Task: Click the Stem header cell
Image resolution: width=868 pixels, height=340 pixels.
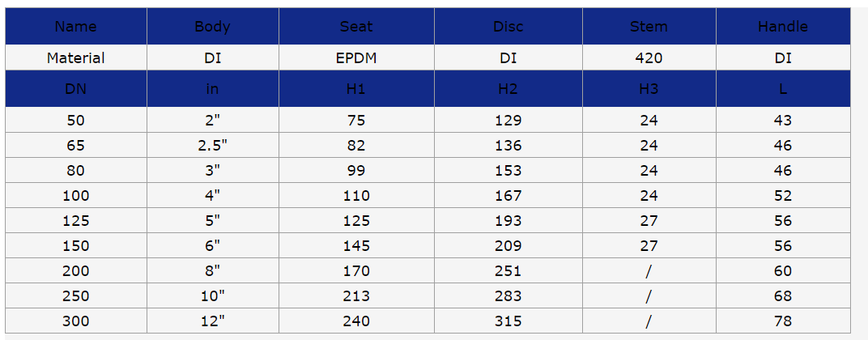Action: pos(649,26)
